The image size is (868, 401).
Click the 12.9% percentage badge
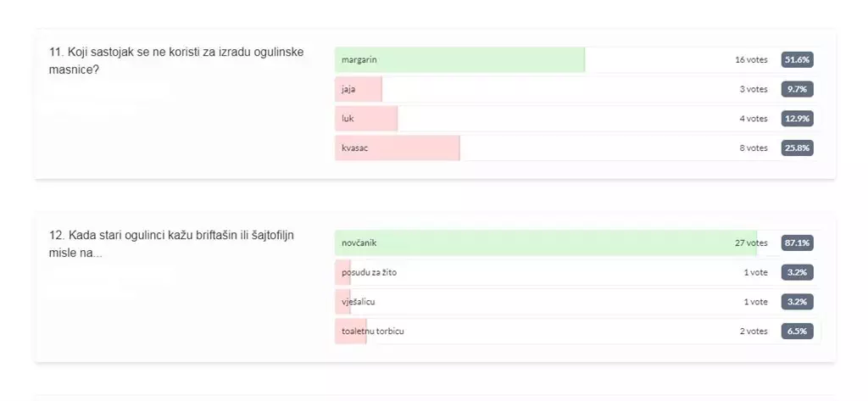(x=797, y=119)
